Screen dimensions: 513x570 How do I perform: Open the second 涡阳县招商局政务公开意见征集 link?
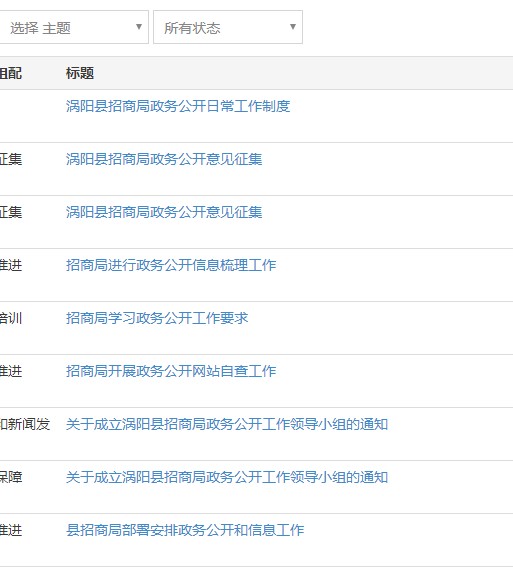(164, 212)
